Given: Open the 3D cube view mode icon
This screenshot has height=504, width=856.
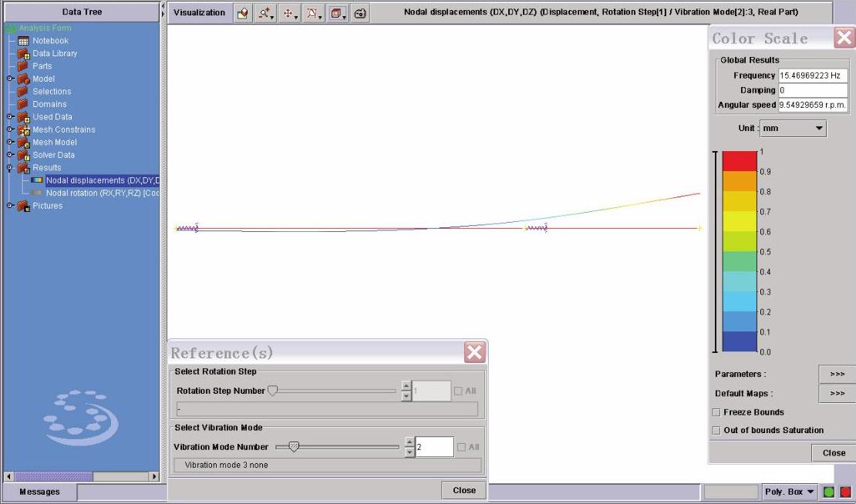Looking at the screenshot, I should 336,12.
